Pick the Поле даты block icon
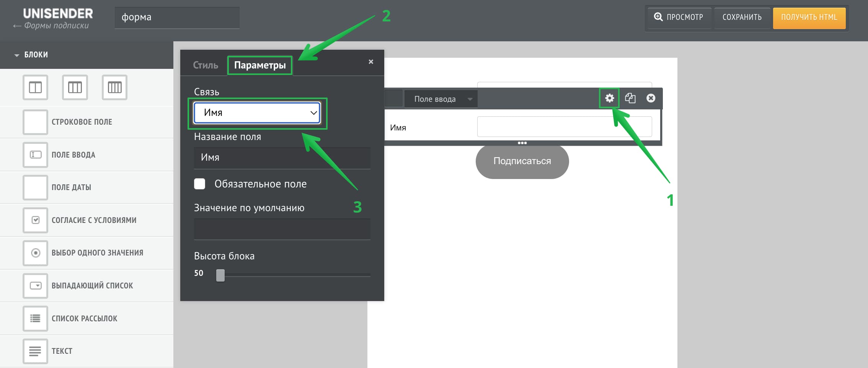 click(x=35, y=187)
